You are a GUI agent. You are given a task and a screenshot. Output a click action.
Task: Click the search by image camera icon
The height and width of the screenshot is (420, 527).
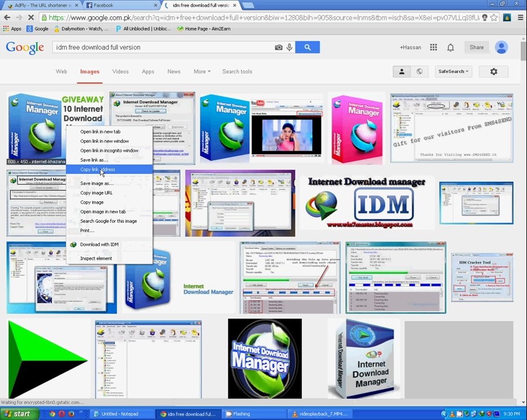click(x=278, y=47)
